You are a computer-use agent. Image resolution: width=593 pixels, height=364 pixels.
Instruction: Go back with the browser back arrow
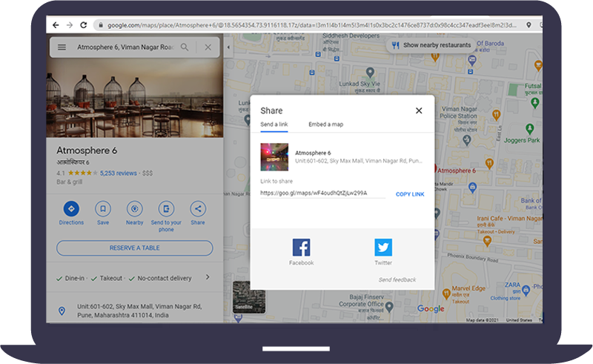tap(56, 25)
